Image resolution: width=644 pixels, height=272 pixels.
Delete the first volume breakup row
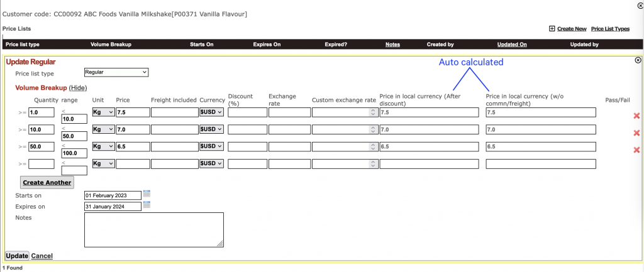[636, 116]
